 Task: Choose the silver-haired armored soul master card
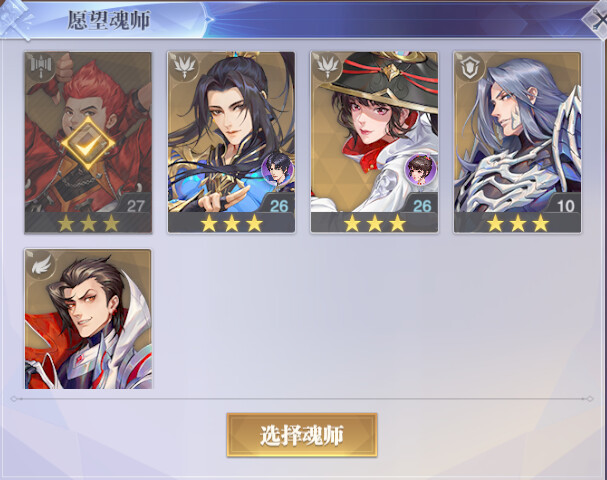(x=517, y=142)
